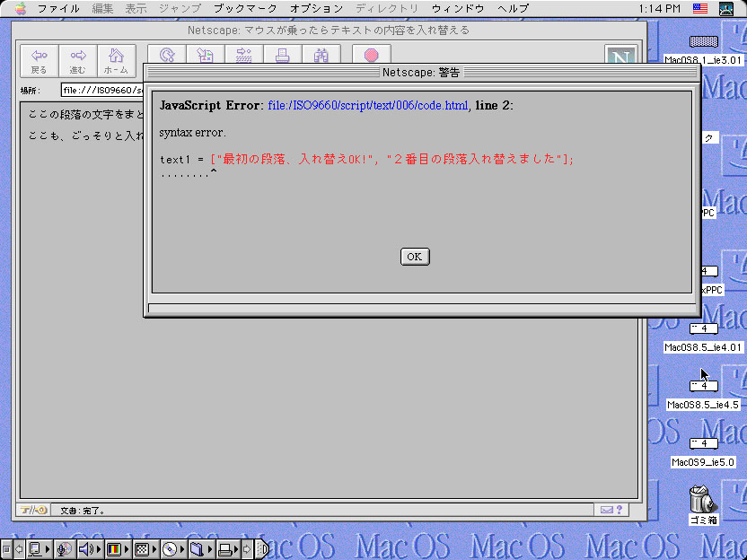Stop loading with the red stop icon
This screenshot has width=747, height=560.
tap(372, 56)
